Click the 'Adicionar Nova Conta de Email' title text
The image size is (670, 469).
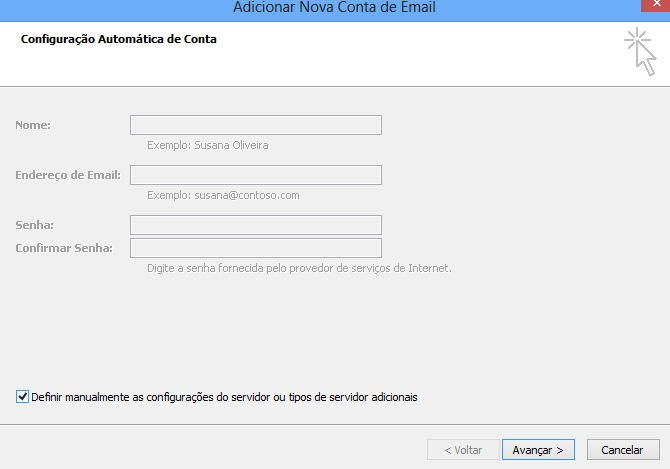[334, 7]
